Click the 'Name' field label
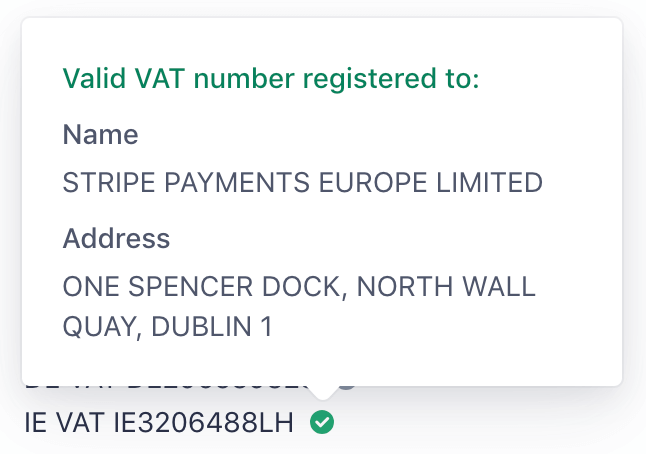The height and width of the screenshot is (454, 646). tap(100, 134)
